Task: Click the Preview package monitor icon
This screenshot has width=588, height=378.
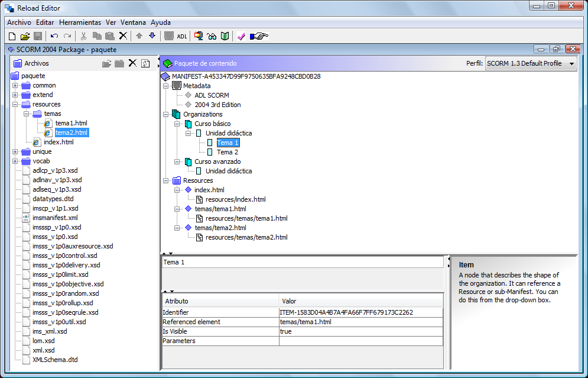Action: click(x=199, y=36)
